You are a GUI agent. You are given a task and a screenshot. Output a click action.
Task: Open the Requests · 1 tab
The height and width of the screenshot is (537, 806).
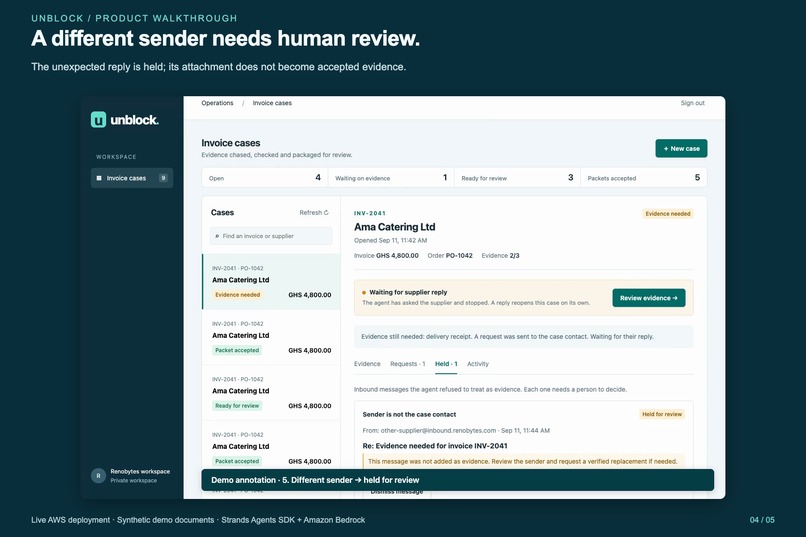pos(408,364)
